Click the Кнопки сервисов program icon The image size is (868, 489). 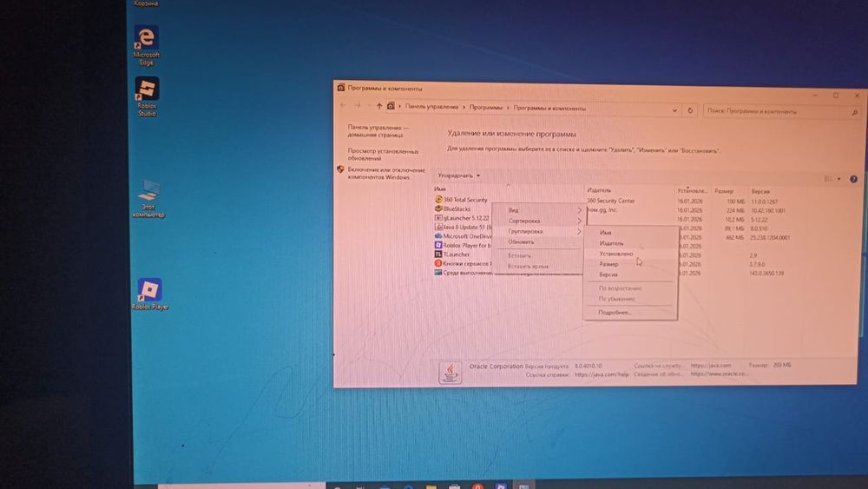click(438, 263)
